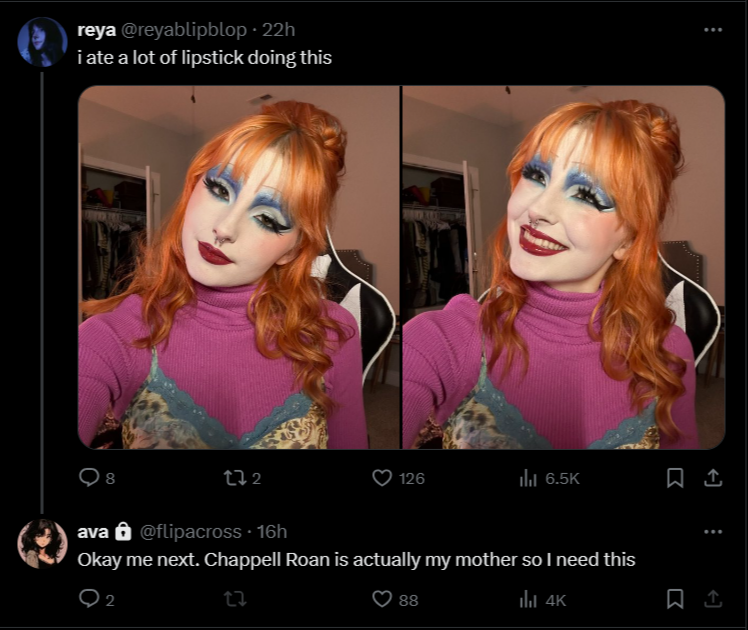This screenshot has height=630, width=748.
Task: Open the @flipacross handle link
Action: coord(190,531)
